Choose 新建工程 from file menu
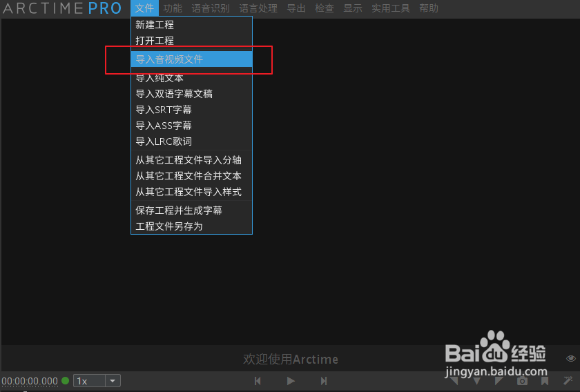580x392 pixels. [192, 25]
